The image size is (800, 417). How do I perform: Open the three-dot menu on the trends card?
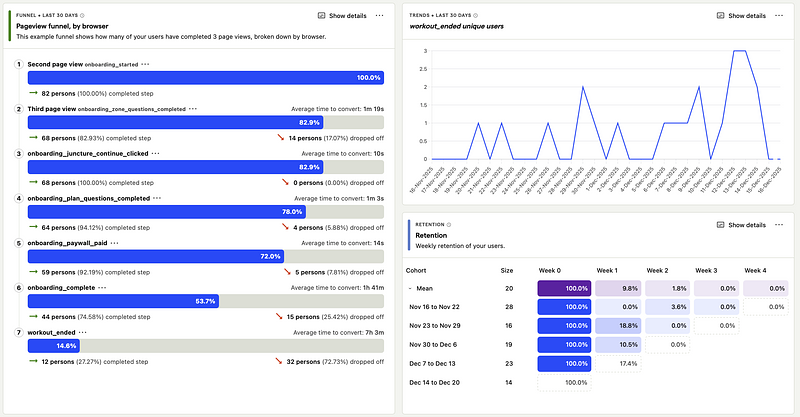(778, 16)
